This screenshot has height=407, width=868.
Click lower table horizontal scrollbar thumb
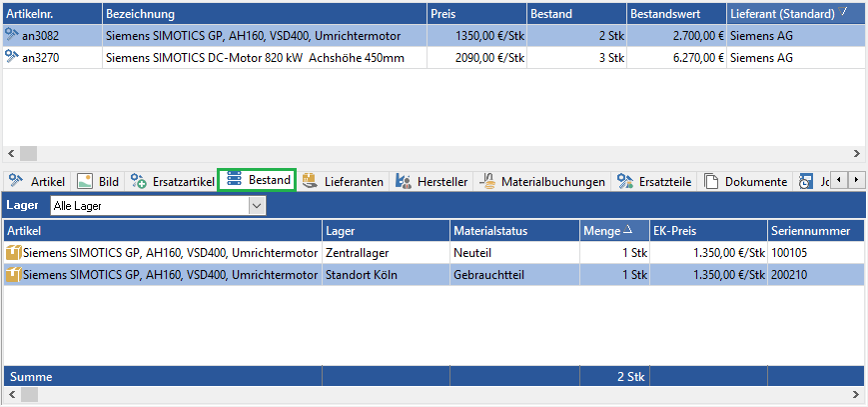pos(28,395)
